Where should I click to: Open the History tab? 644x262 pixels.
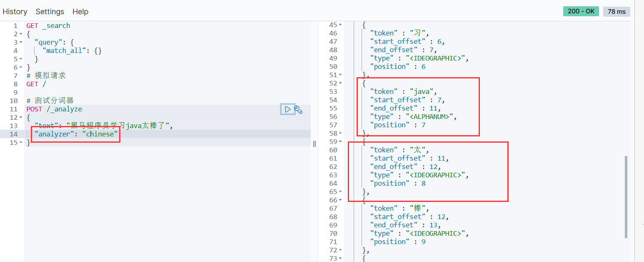[15, 12]
